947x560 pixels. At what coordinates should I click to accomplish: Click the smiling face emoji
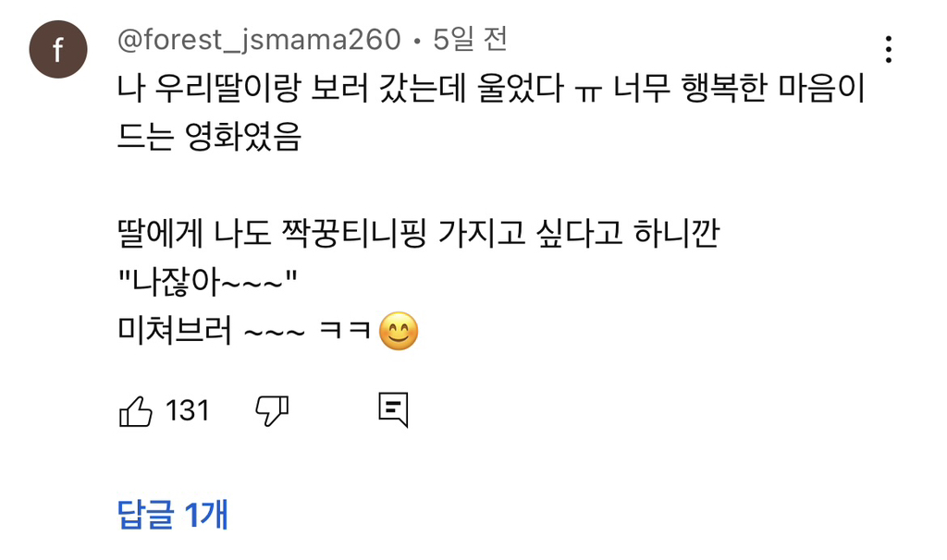pyautogui.click(x=400, y=333)
